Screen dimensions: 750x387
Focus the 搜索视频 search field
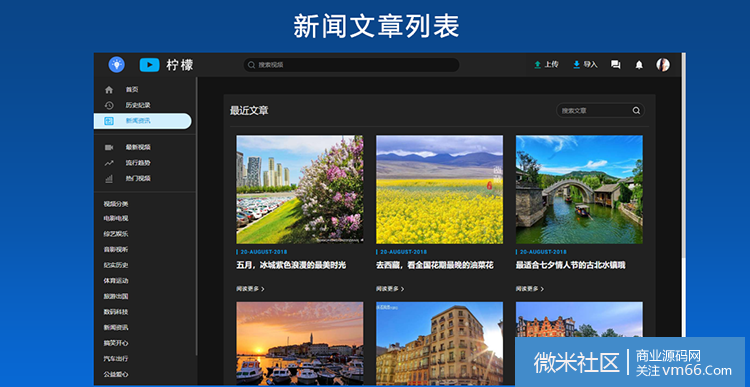pyautogui.click(x=351, y=65)
